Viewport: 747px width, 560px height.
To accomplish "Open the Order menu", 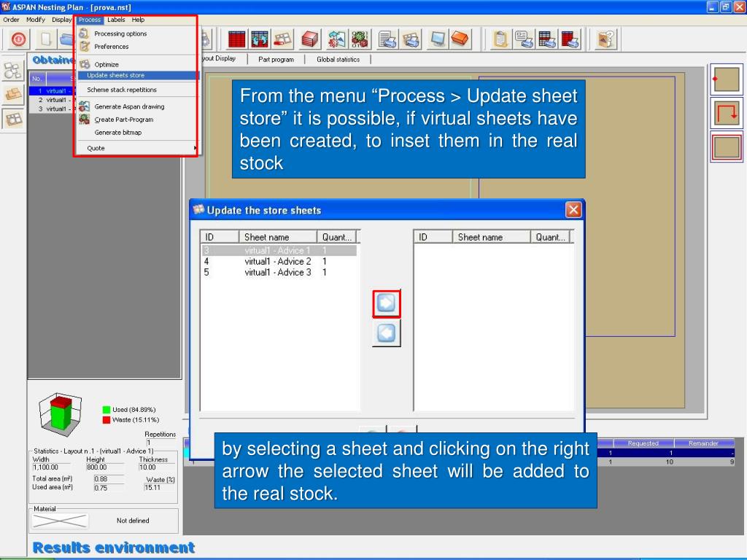I will (11, 20).
